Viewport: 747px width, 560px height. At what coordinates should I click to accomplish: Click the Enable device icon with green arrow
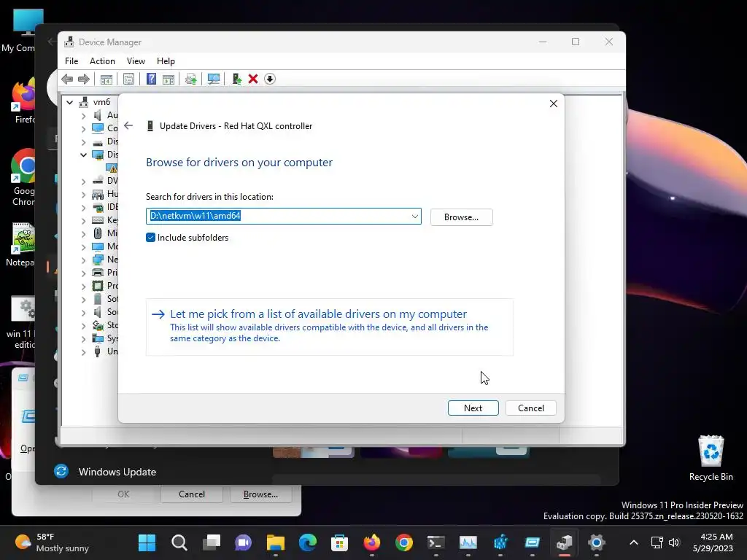pyautogui.click(x=236, y=79)
